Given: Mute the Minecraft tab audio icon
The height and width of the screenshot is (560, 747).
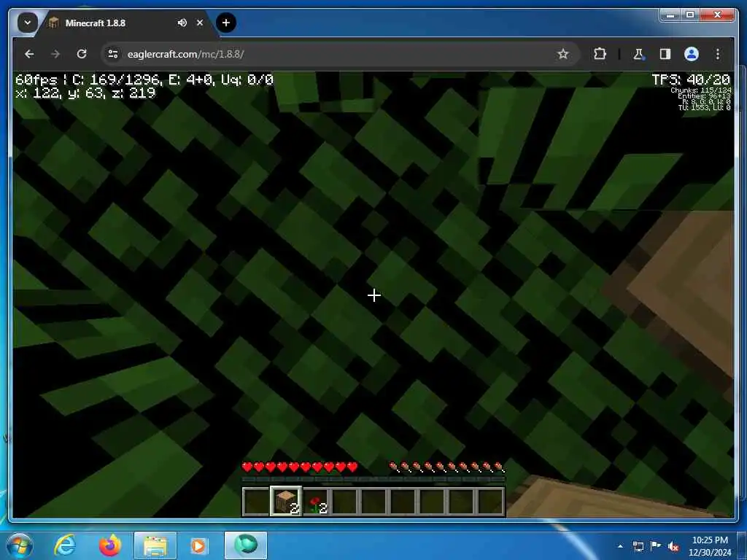Looking at the screenshot, I should point(182,23).
